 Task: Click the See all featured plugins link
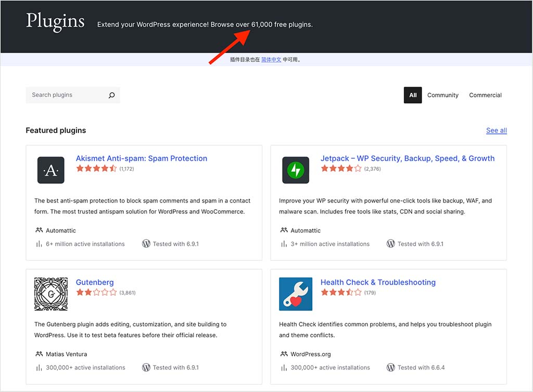[496, 130]
